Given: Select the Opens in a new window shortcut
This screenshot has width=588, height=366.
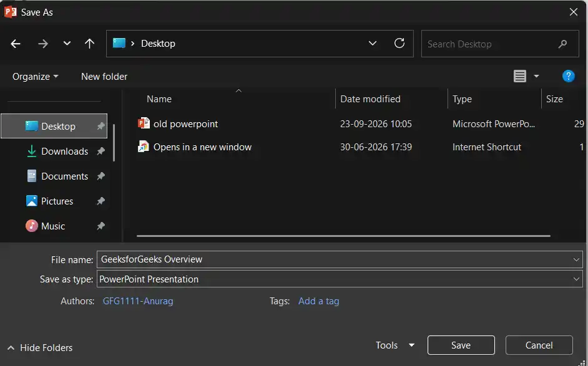Looking at the screenshot, I should click(202, 147).
